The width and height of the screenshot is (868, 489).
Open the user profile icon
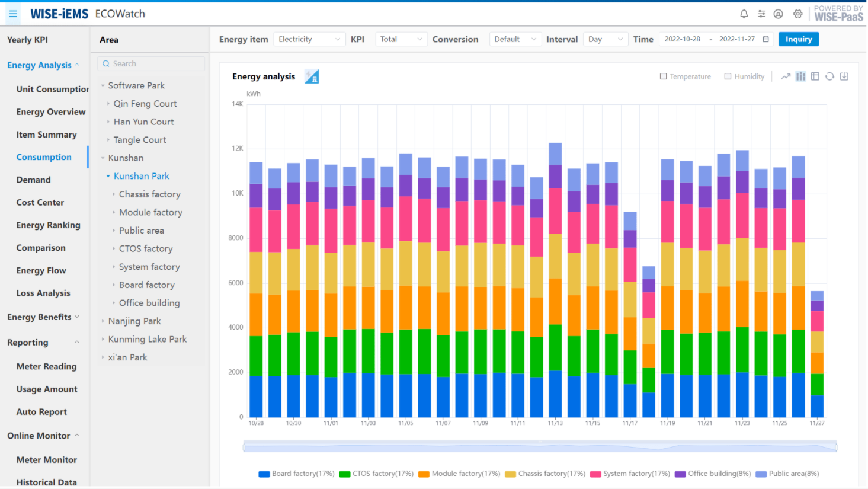[x=779, y=13]
